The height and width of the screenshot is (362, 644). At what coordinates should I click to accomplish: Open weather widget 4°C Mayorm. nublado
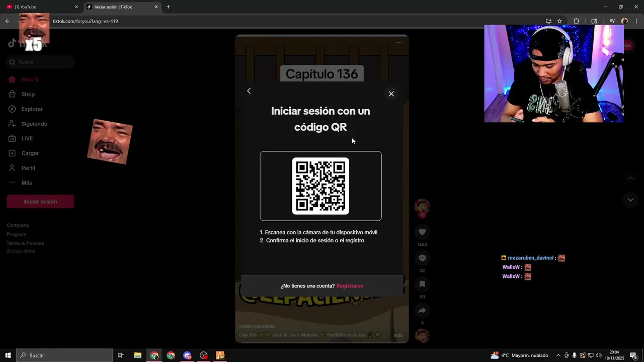coord(520,355)
